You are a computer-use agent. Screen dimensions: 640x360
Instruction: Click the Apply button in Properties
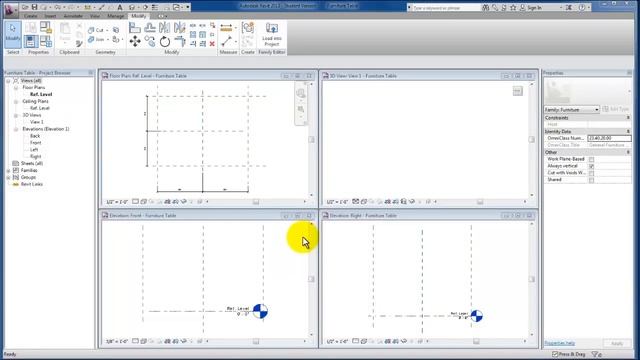pos(617,343)
